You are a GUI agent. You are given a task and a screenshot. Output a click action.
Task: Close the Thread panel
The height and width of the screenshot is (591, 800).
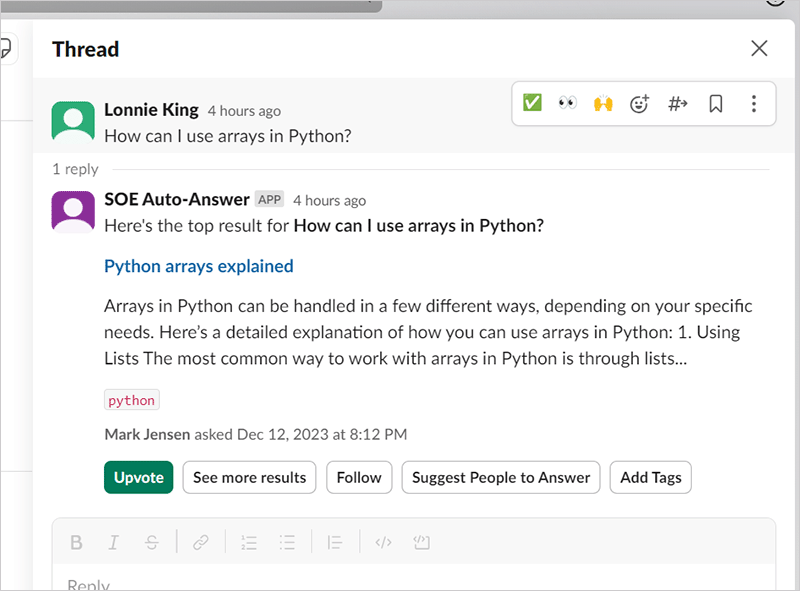759,48
